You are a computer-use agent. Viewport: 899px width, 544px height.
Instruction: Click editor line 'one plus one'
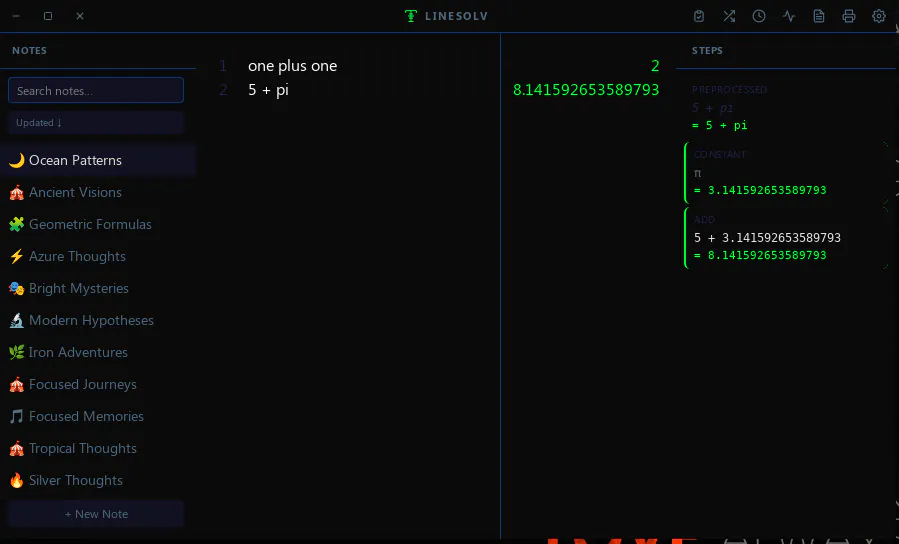(292, 66)
